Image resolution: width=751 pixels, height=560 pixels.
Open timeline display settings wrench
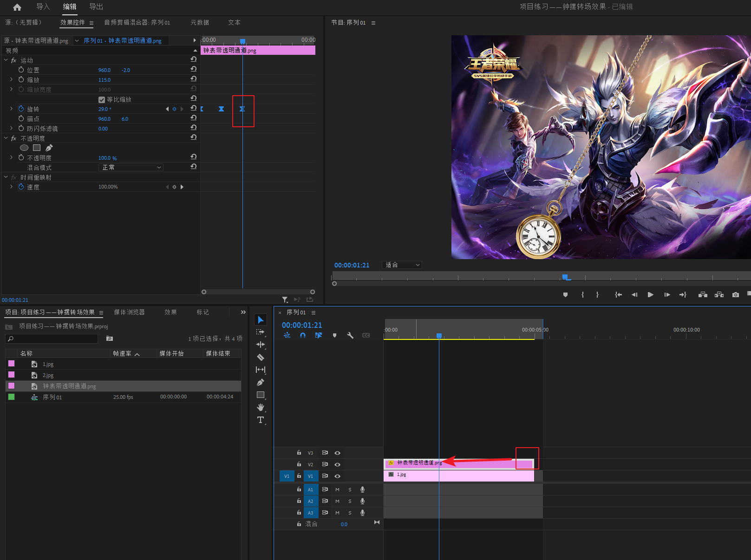click(350, 335)
